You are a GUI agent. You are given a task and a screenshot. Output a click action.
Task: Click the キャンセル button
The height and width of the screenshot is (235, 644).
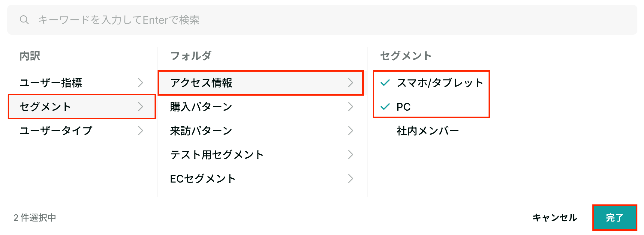(555, 218)
